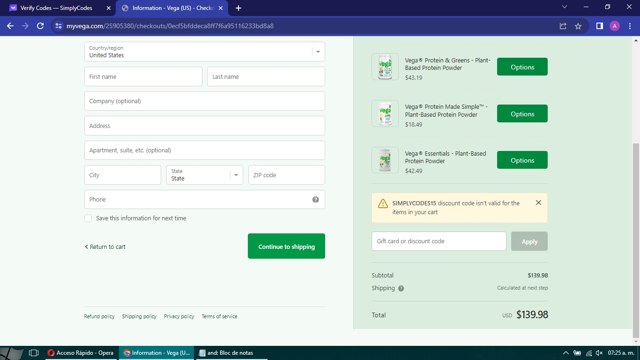The height and width of the screenshot is (360, 640).
Task: Click the browser forward arrow
Action: pyautogui.click(x=25, y=26)
